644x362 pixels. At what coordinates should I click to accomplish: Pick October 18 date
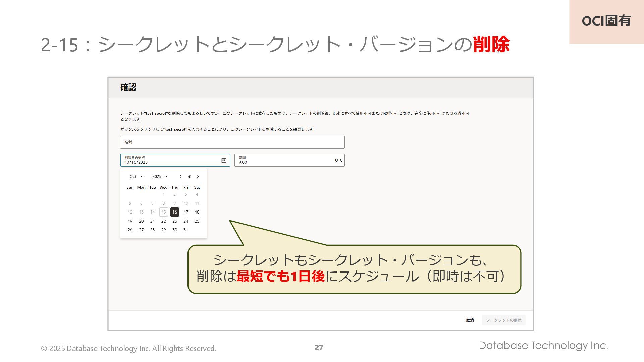click(197, 212)
